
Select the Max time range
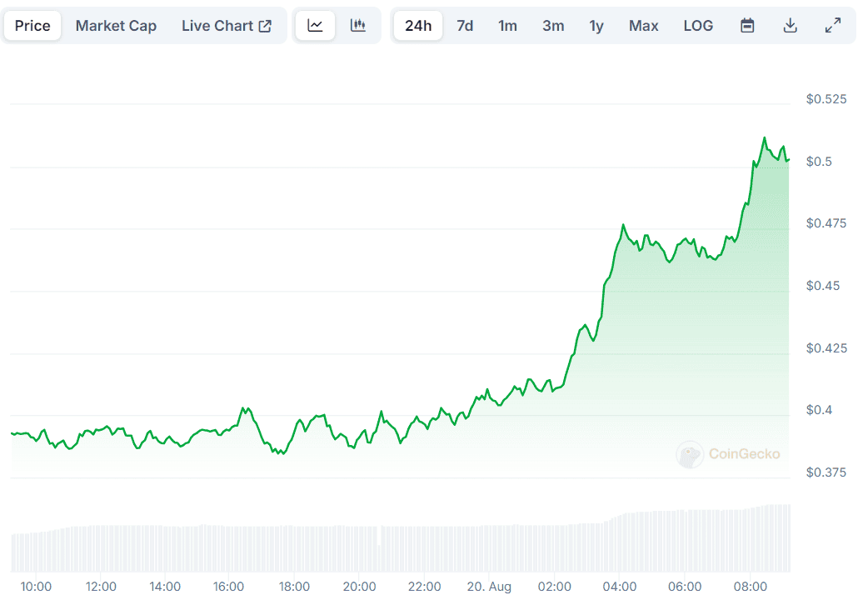coord(643,26)
